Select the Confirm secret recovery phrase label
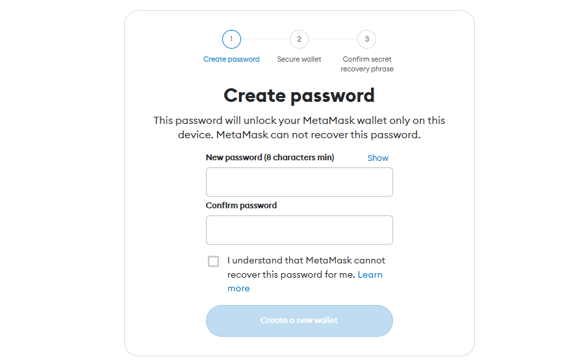The image size is (588, 364). 366,64
